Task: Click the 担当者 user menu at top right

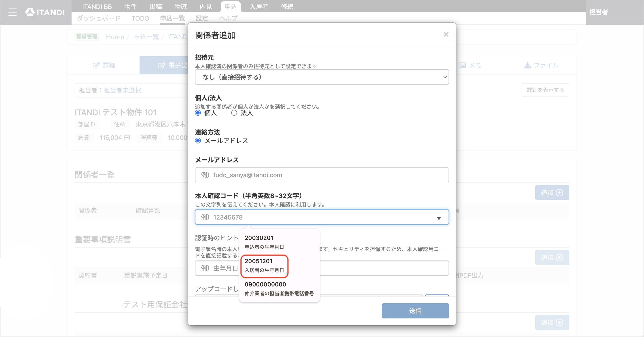Action: (x=599, y=12)
